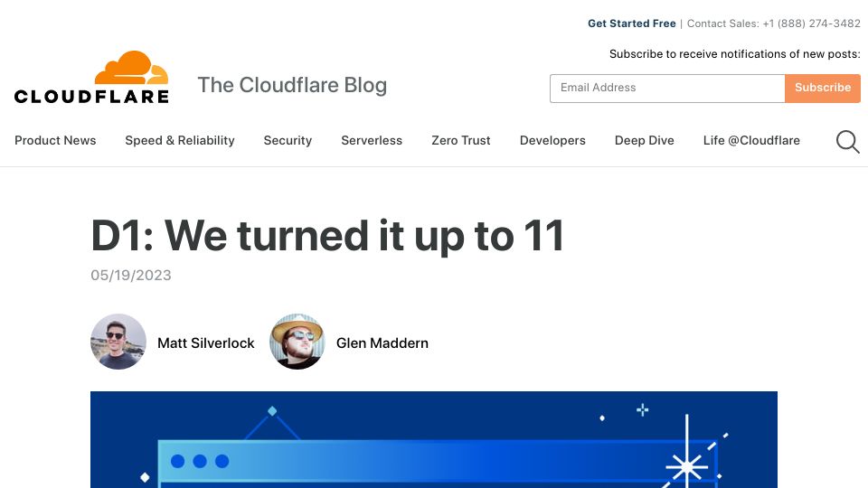Screen dimensions: 868x488
Task: Open Serverless menu item
Action: tap(372, 141)
